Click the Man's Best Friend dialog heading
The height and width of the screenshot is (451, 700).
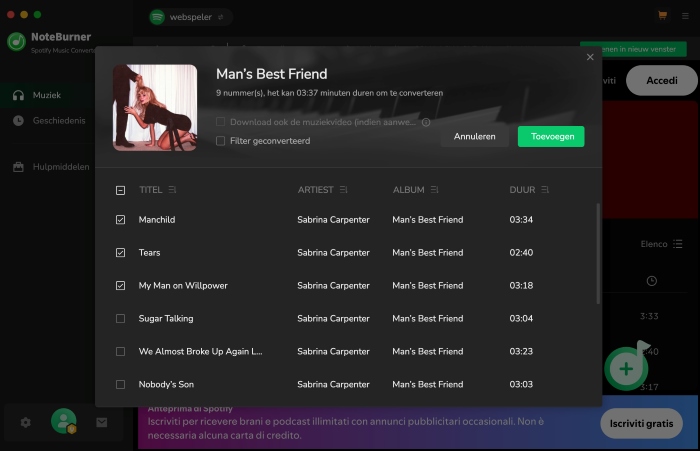point(271,74)
